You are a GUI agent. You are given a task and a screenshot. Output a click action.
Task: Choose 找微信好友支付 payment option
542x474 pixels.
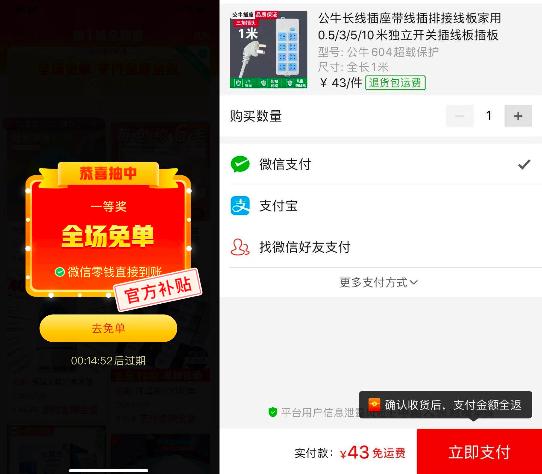point(381,247)
